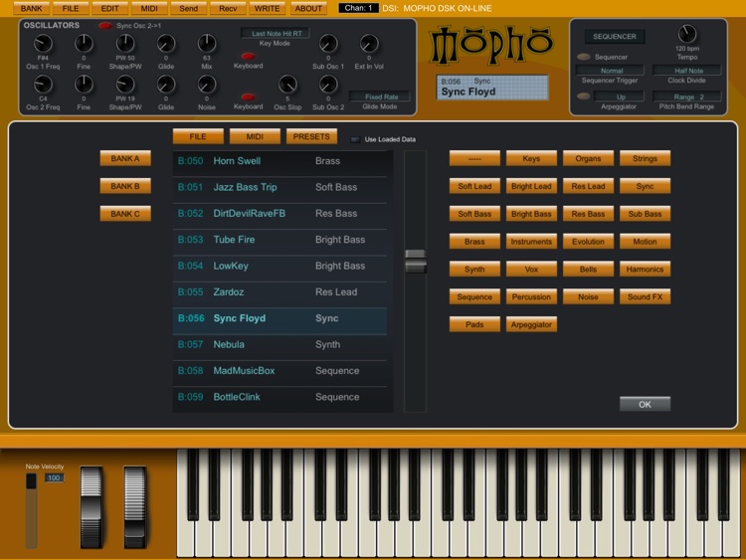746x560 pixels.
Task: Filter presets by Arpeggiator category
Action: click(x=531, y=324)
